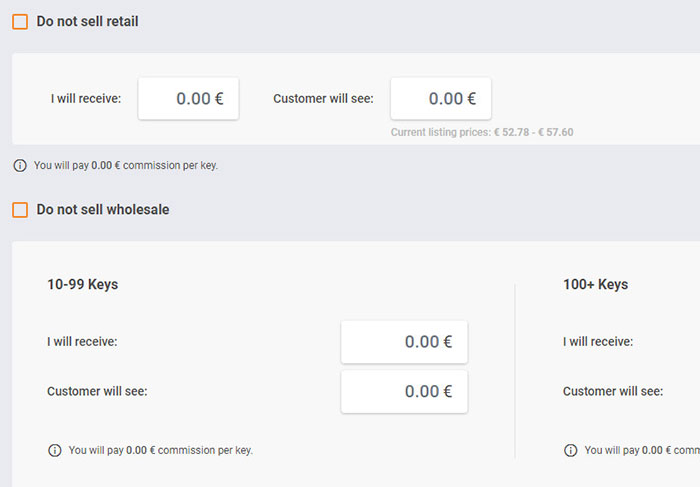Click 'I will receive:' label under 10-99 Keys
Screen dimensions: 700x487
(x=82, y=342)
